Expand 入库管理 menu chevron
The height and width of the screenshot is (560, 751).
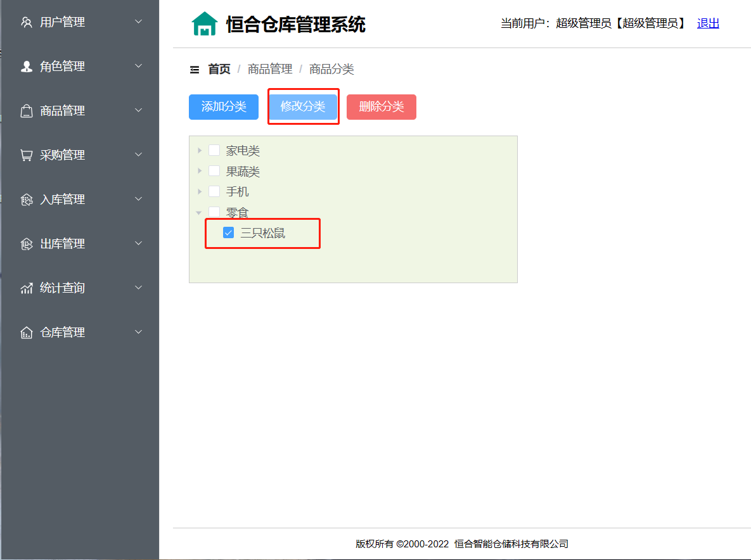tap(138, 199)
